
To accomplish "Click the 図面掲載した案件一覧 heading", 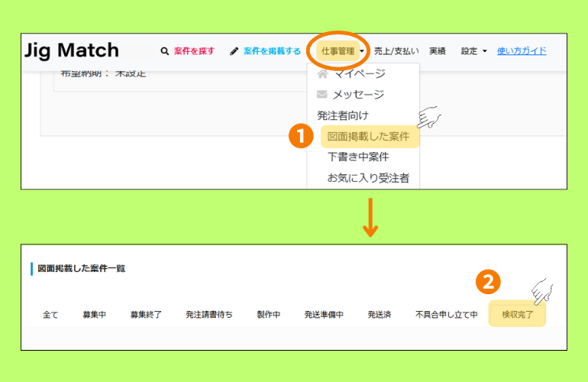I will click(82, 268).
